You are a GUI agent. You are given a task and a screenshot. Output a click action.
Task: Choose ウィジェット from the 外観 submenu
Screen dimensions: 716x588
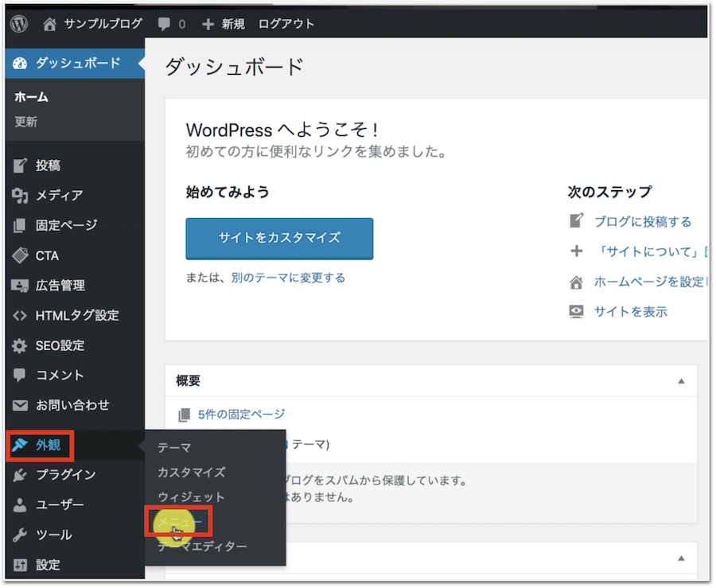[191, 496]
